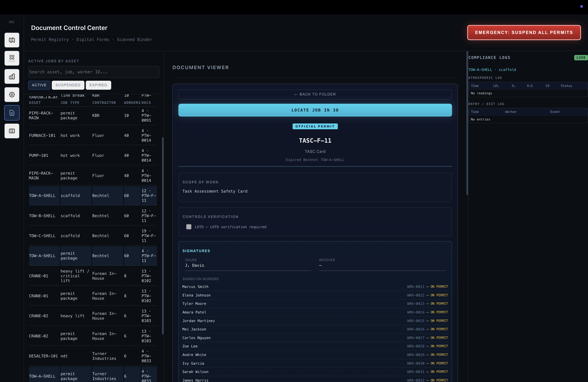Select CRANE-02 permit package row
588x382 pixels.
click(x=93, y=336)
